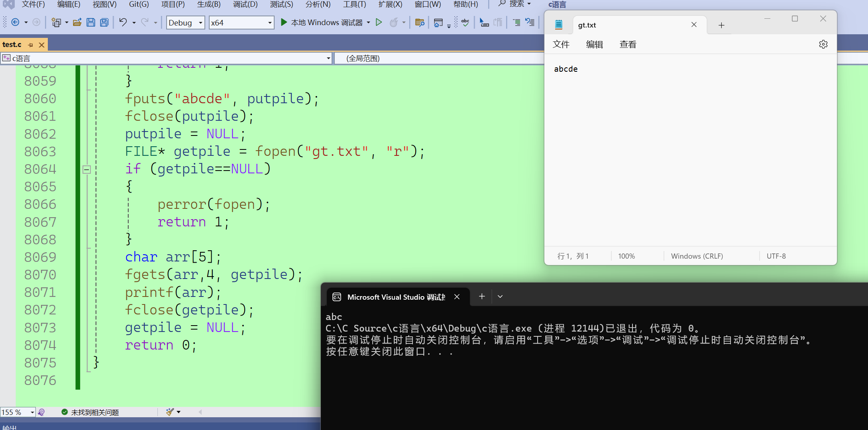This screenshot has width=868, height=430.
Task: Click Windows (CRLF) in Notepad status bar
Action: pos(697,256)
